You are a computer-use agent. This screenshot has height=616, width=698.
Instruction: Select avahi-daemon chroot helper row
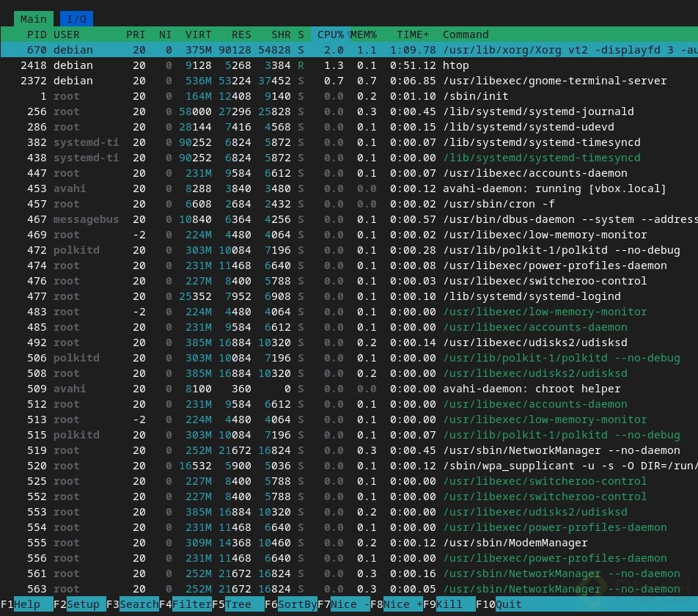point(349,389)
